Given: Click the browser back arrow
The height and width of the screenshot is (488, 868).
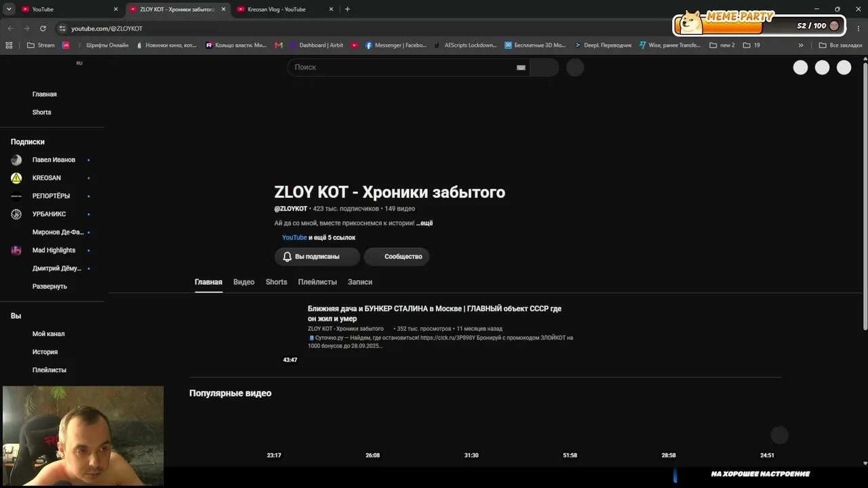Looking at the screenshot, I should click(10, 28).
